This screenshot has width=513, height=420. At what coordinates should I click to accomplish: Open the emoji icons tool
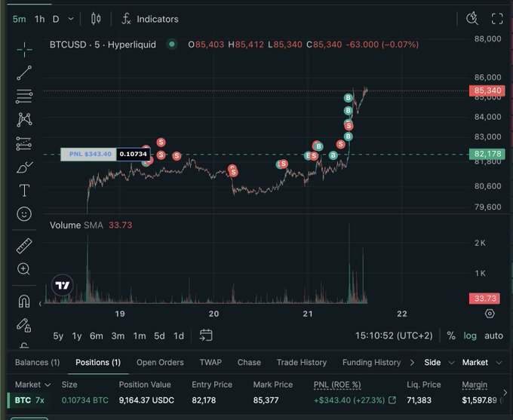(x=24, y=214)
